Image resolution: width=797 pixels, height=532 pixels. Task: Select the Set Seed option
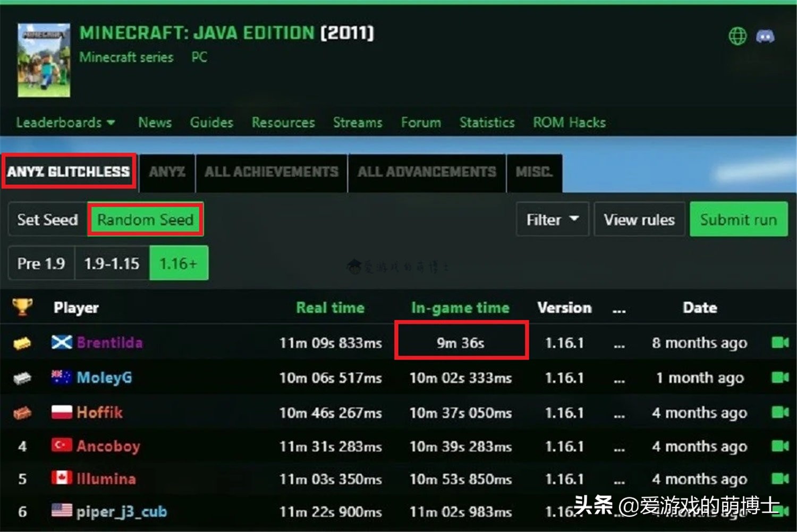(x=47, y=219)
